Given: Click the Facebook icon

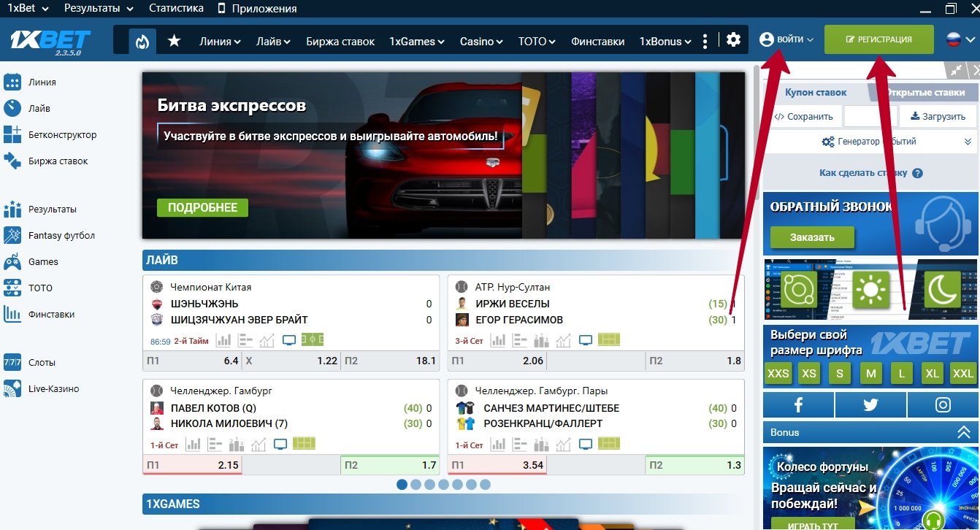Looking at the screenshot, I should (798, 405).
